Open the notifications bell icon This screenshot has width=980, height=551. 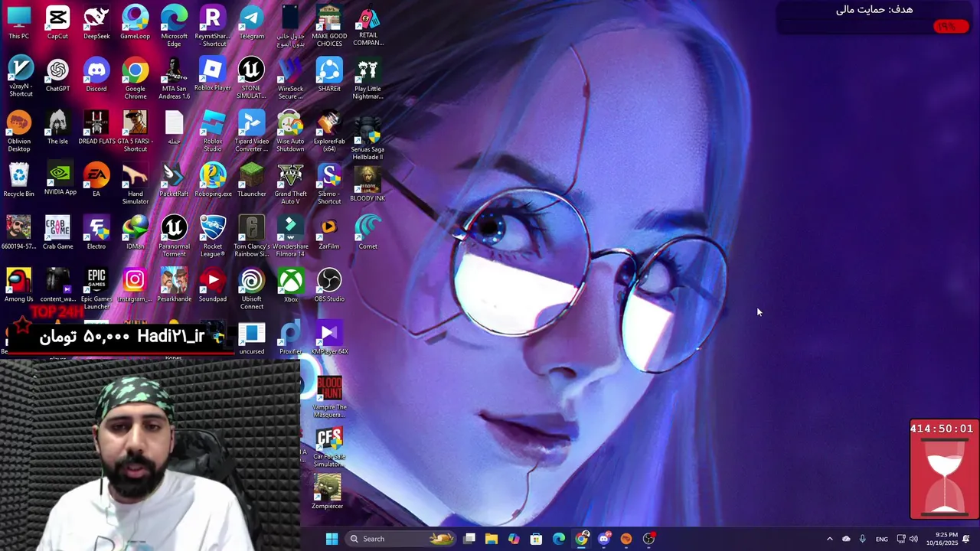click(966, 539)
